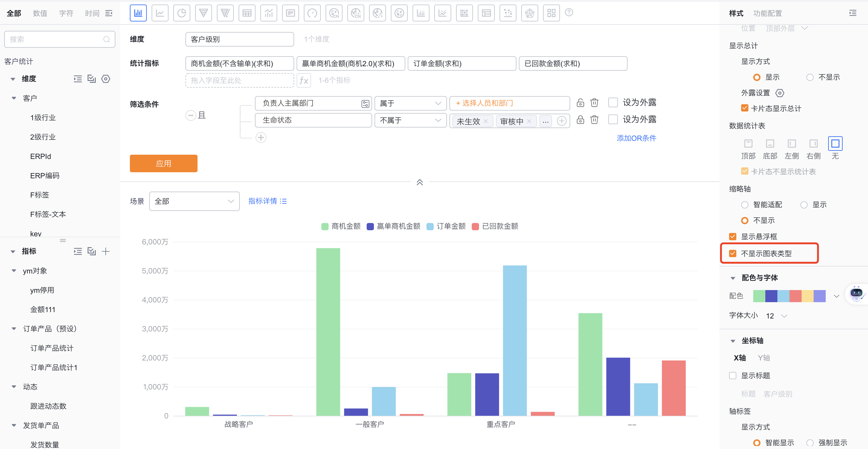Click the 添加OR条件 link
868x449 pixels.
pos(636,138)
